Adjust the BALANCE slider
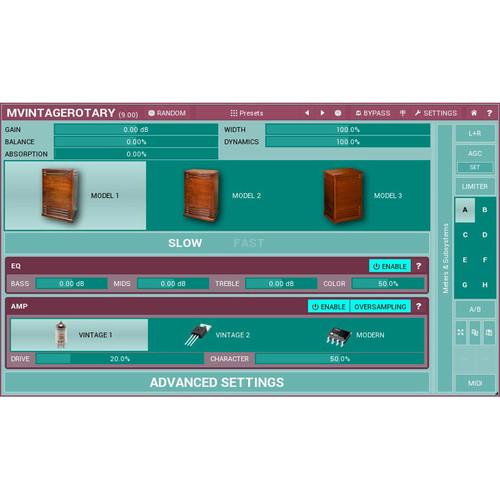Viewport: 500px width, 500px height. 136,142
